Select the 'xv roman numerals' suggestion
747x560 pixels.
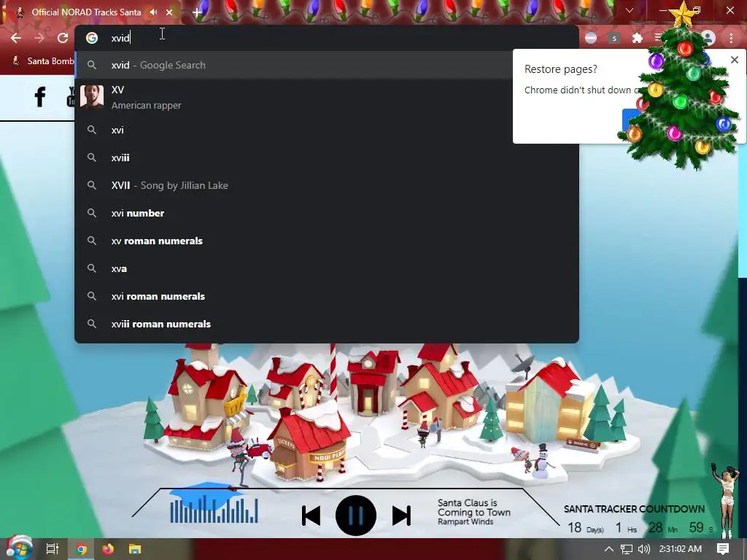click(x=327, y=241)
